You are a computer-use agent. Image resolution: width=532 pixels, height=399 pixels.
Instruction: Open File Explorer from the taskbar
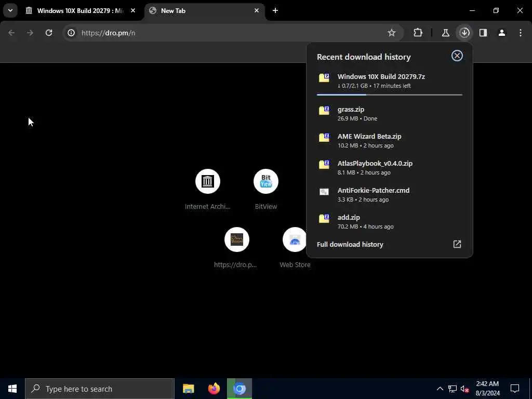[x=188, y=389]
